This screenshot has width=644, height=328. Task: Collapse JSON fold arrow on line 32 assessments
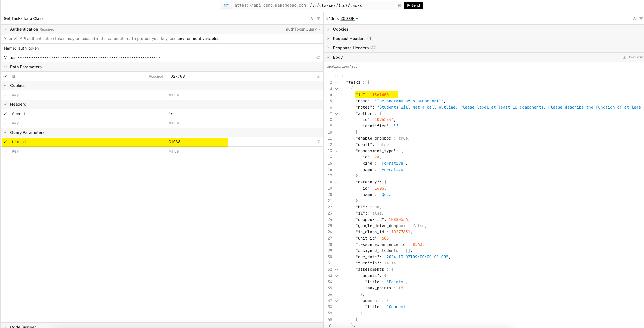pyautogui.click(x=337, y=270)
